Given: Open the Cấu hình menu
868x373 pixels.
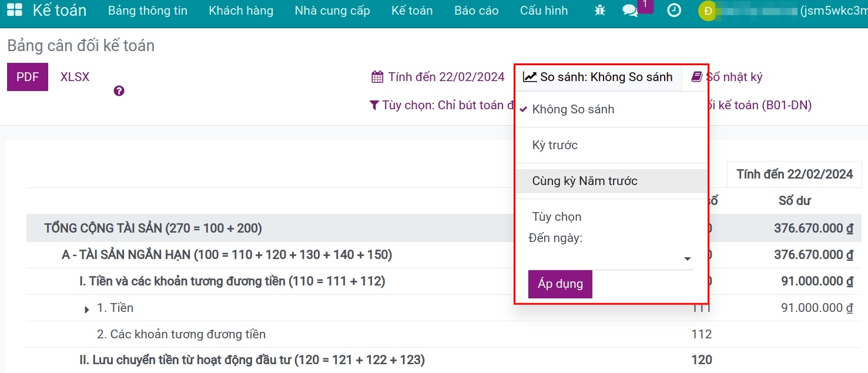Looking at the screenshot, I should tap(544, 10).
